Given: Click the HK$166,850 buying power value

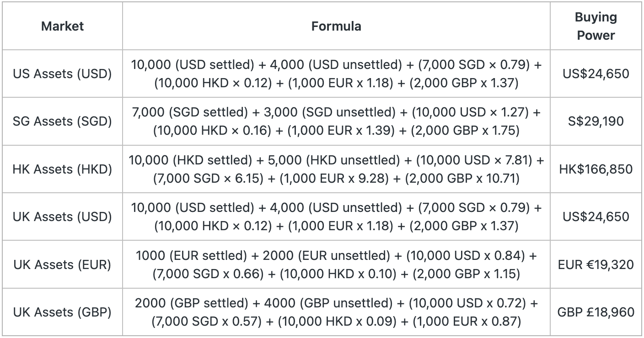Looking at the screenshot, I should [x=596, y=169].
